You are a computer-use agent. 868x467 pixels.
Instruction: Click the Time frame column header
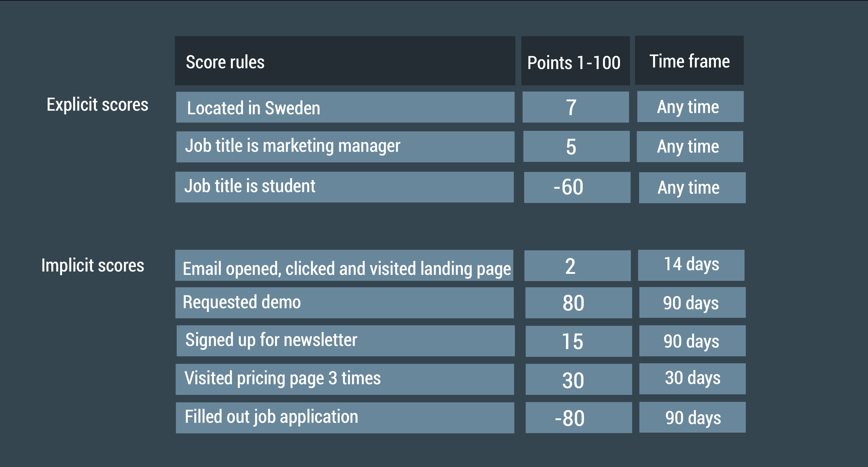click(x=689, y=60)
